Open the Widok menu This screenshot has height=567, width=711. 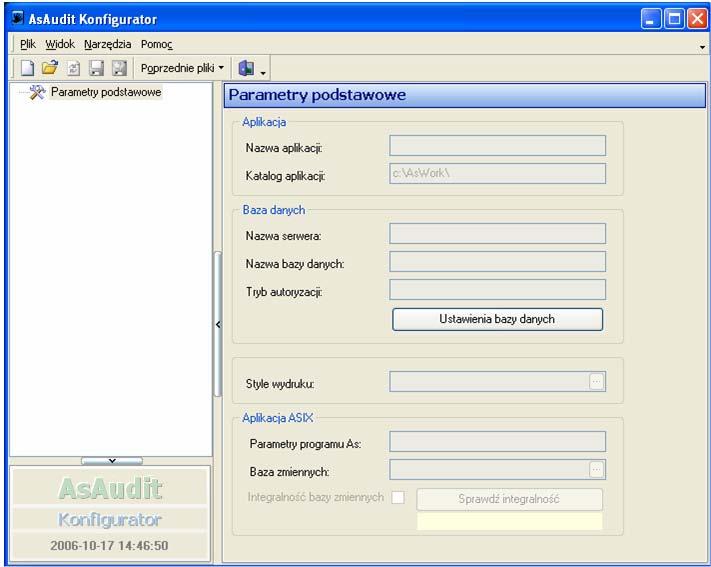click(x=60, y=44)
